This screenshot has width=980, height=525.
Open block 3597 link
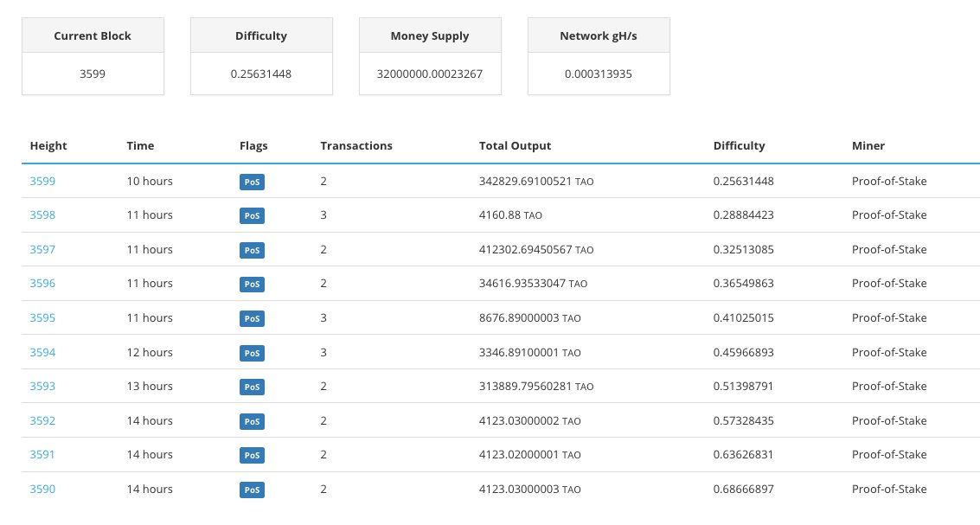[x=42, y=249]
